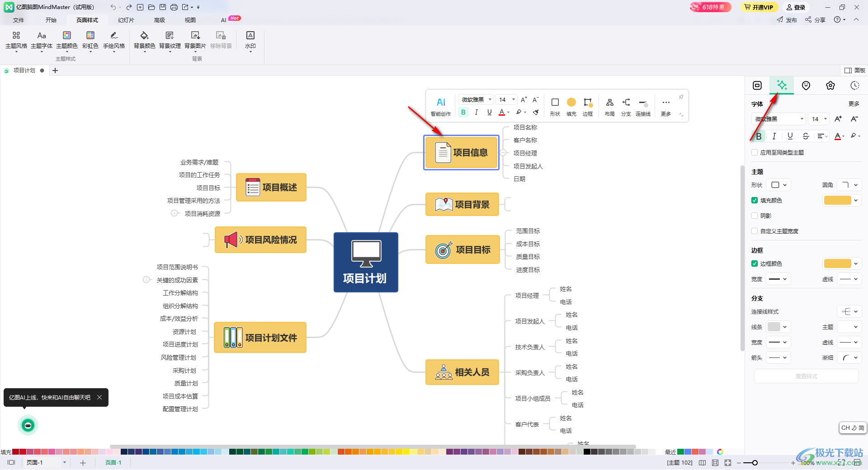This screenshot has width=868, height=470.
Task: Open the marker icon panel tab
Action: coord(806,85)
